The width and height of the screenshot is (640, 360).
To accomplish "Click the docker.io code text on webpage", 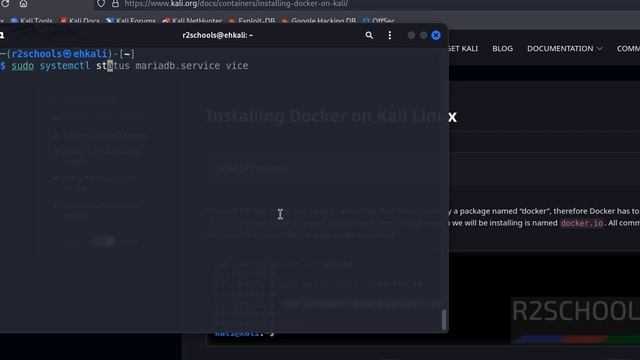I will tap(582, 223).
